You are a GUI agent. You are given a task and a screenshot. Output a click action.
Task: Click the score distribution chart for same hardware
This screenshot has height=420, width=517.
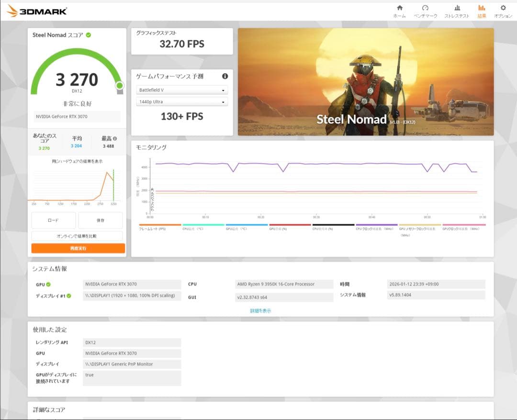pyautogui.click(x=75, y=186)
